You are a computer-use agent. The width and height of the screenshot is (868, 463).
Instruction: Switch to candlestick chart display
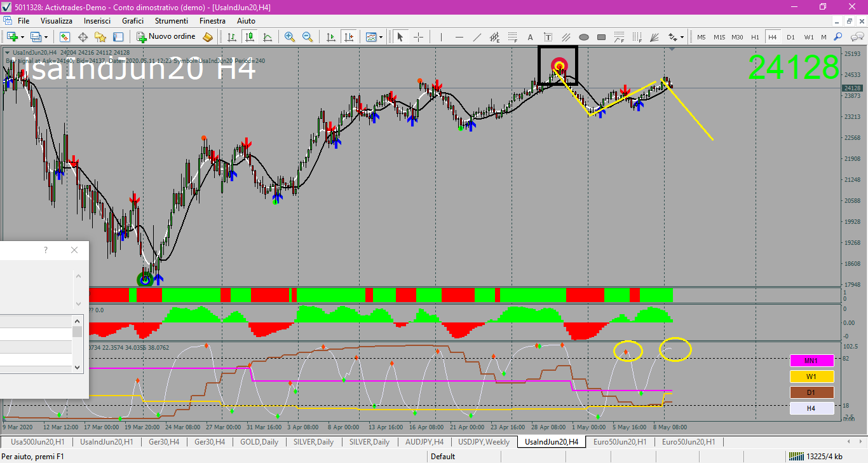pyautogui.click(x=250, y=37)
